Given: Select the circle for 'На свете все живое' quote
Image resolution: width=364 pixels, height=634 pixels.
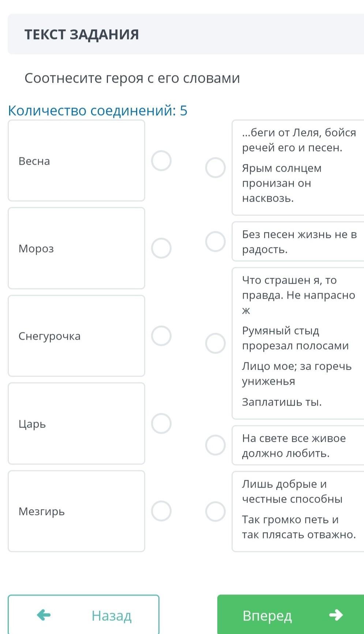Looking at the screenshot, I should (x=215, y=445).
